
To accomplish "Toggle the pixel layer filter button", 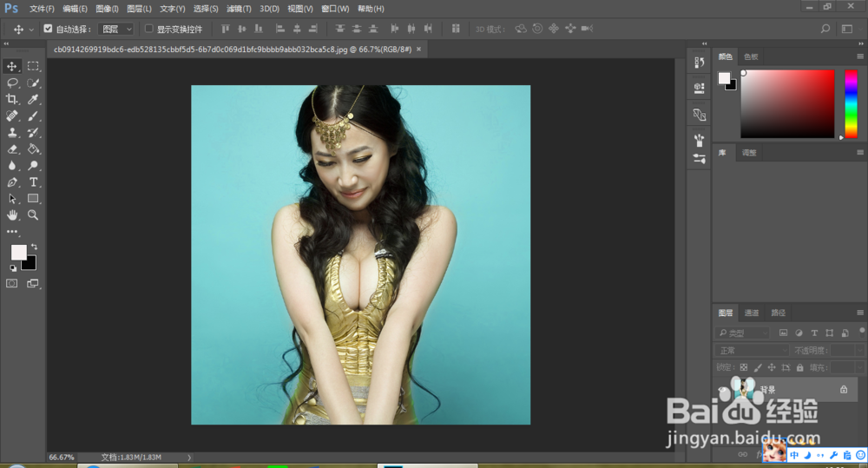I will 783,333.
